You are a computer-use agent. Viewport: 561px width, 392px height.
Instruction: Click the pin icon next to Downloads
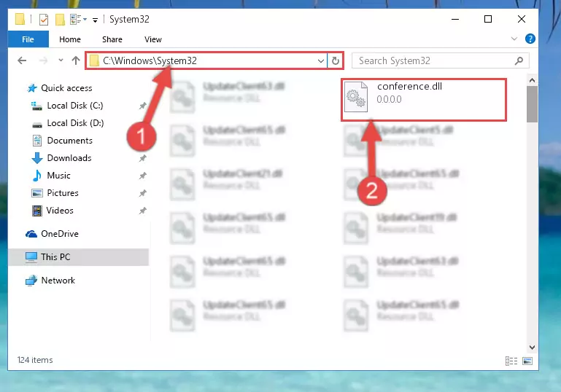point(142,158)
